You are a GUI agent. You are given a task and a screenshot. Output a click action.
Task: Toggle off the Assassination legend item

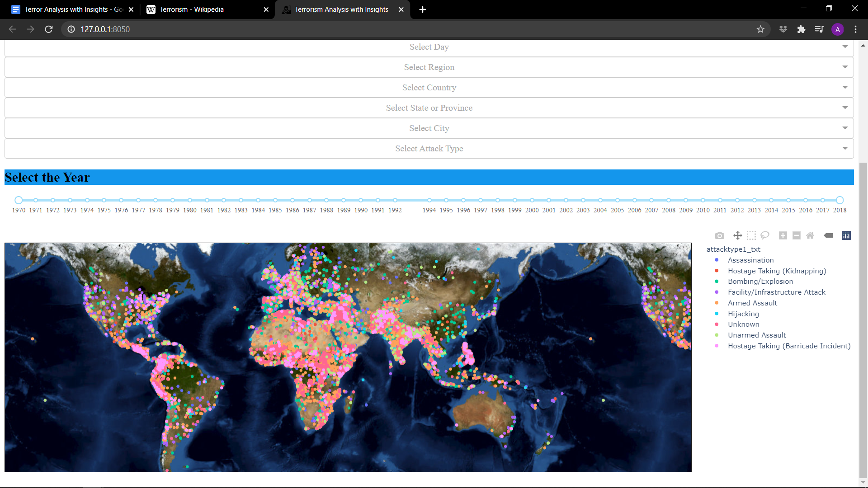click(750, 260)
